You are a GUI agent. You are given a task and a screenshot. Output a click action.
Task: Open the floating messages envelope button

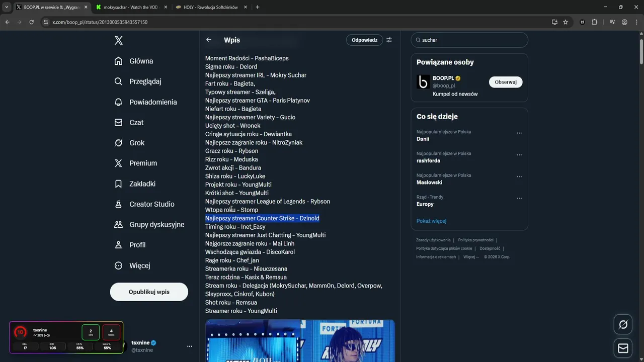(623, 348)
